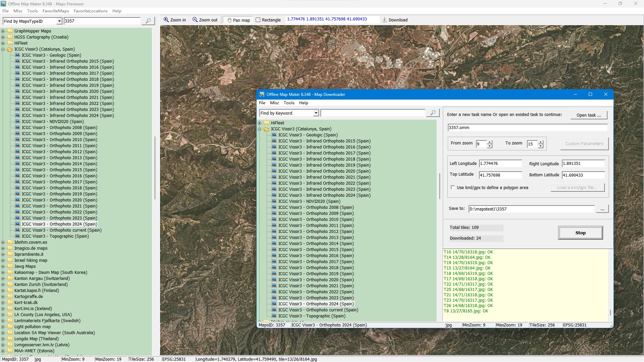Viewport: 644px width, 362px height.
Task: Click the Open task ... button
Action: point(589,115)
